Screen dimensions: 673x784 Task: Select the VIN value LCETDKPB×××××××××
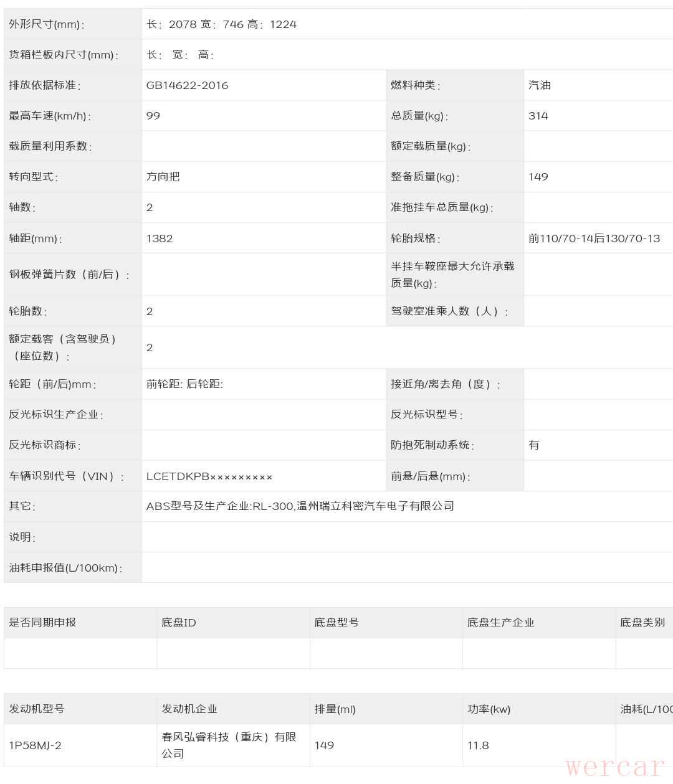[x=209, y=476]
